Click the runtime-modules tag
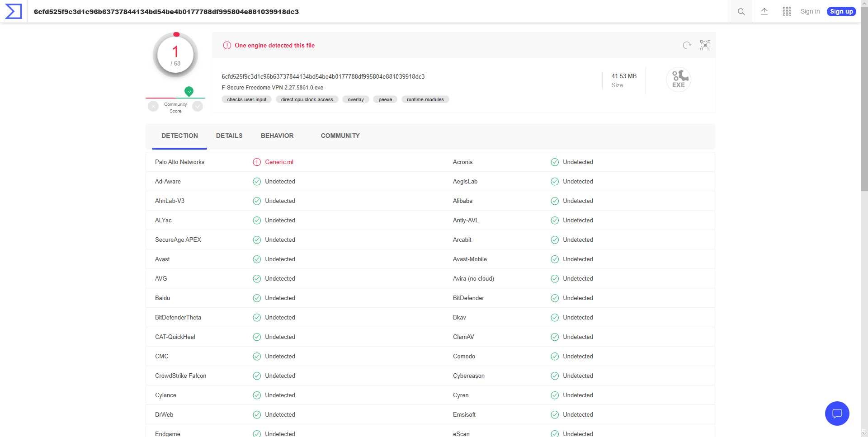 [x=425, y=99]
